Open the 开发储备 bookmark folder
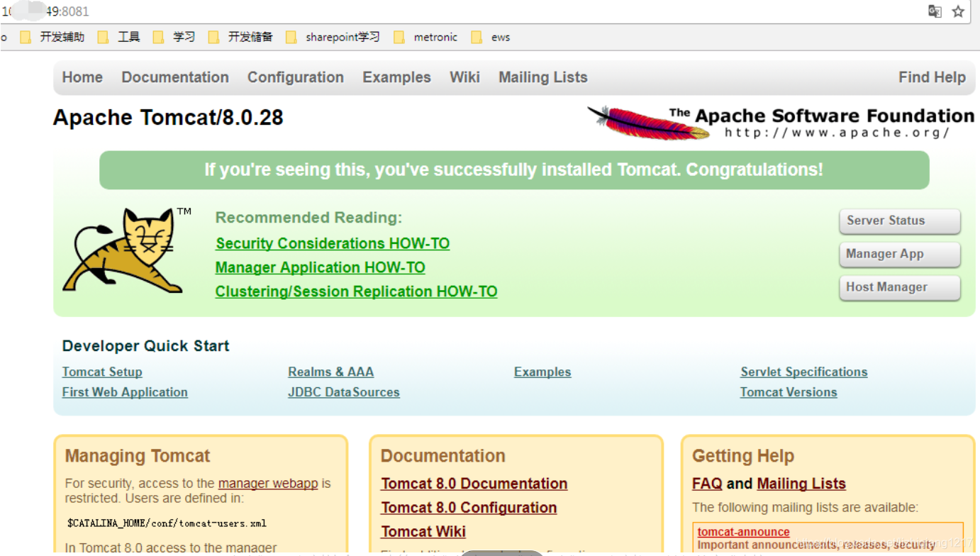Image resolution: width=980 pixels, height=556 pixels. pyautogui.click(x=241, y=37)
